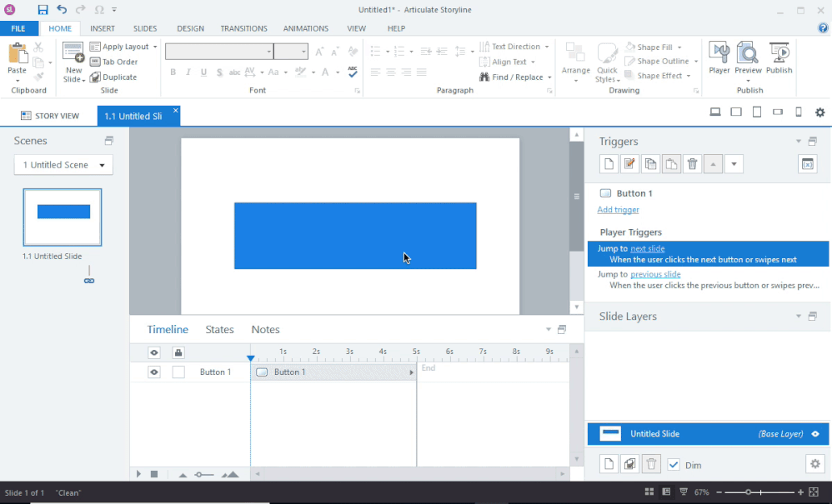Open slide layer properties gear icon

coord(814,464)
